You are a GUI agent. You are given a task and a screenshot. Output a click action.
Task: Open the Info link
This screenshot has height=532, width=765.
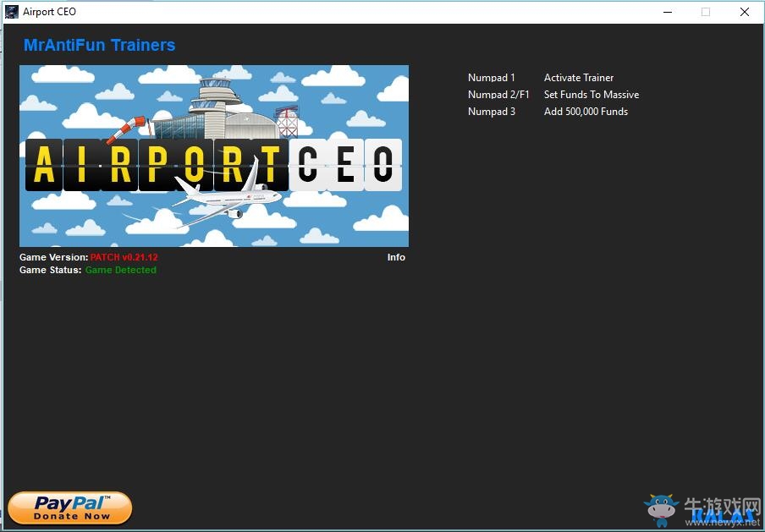(x=396, y=257)
